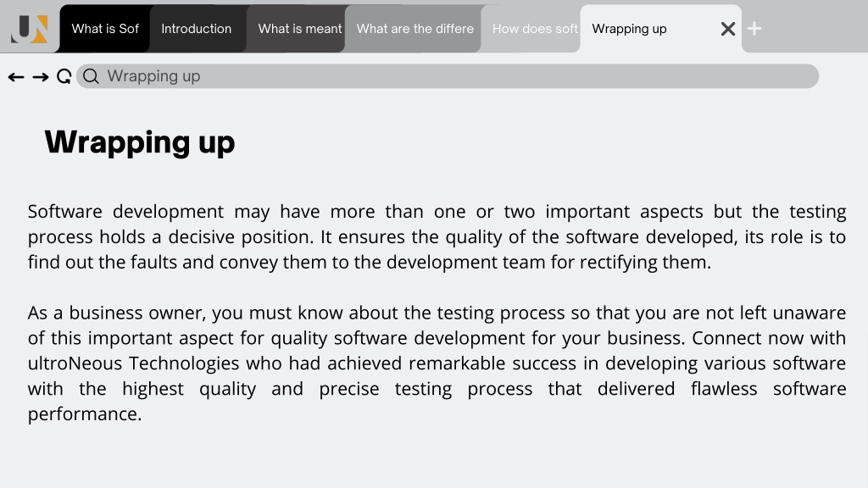
Task: Open the Introduction tab
Action: [x=197, y=29]
